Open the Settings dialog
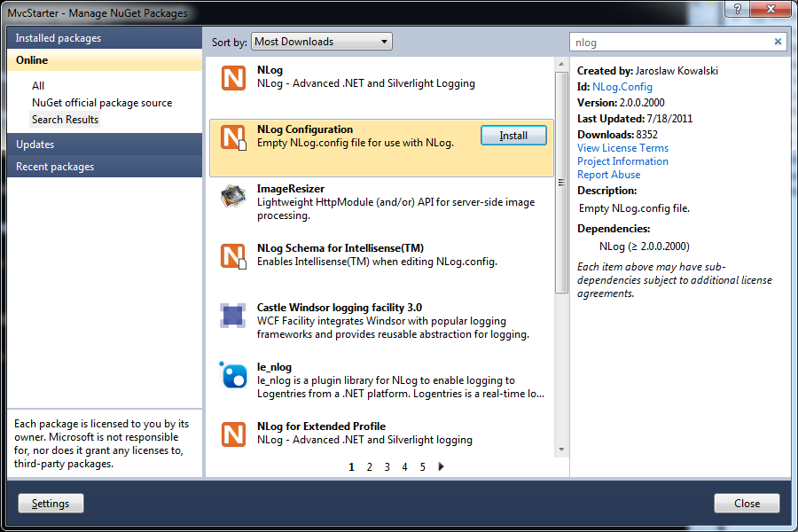 click(51, 504)
